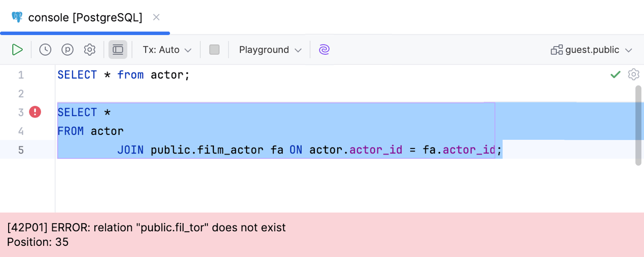The image size is (644, 257).
Task: Run the query with the green Execute button
Action: (x=17, y=50)
